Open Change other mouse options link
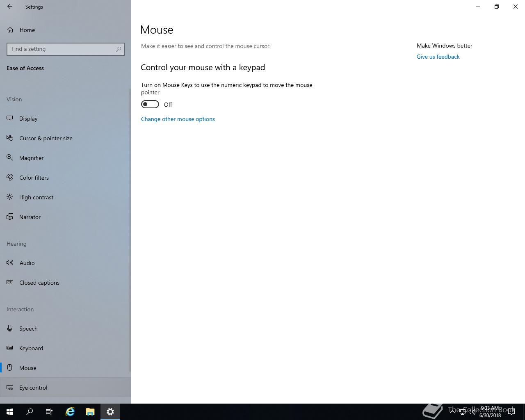This screenshot has width=525, height=420. (x=178, y=119)
